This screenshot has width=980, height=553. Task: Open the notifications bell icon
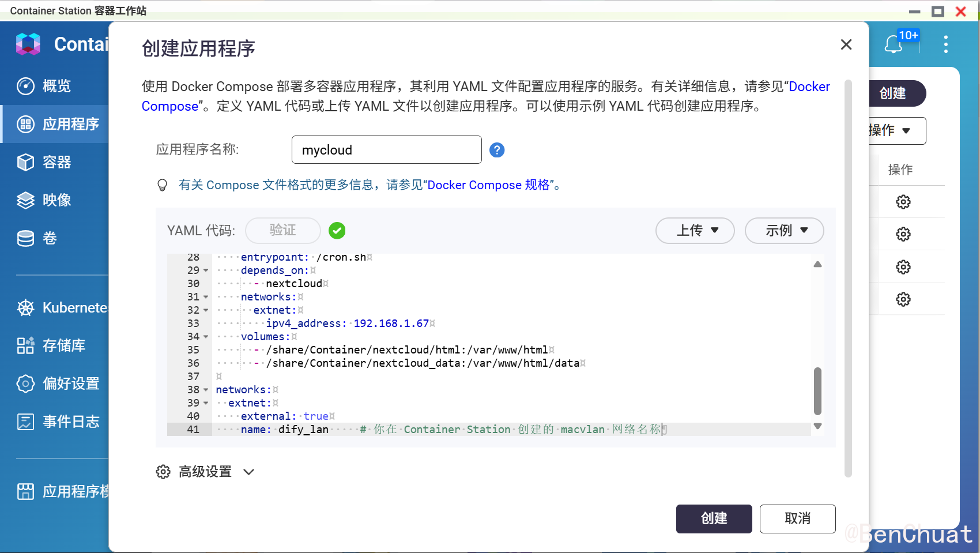pyautogui.click(x=893, y=44)
